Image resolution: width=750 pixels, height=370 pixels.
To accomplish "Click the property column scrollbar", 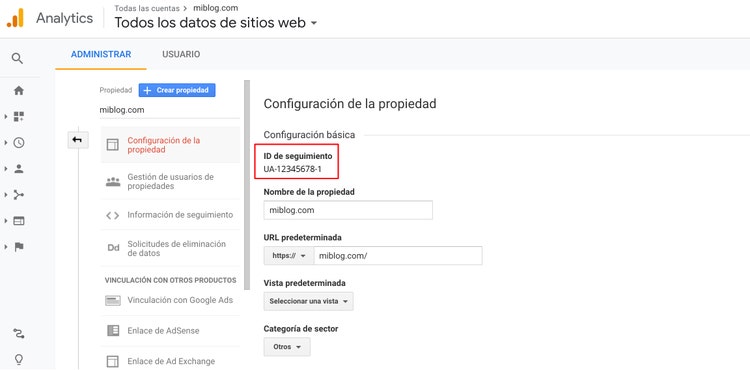I will click(x=247, y=185).
